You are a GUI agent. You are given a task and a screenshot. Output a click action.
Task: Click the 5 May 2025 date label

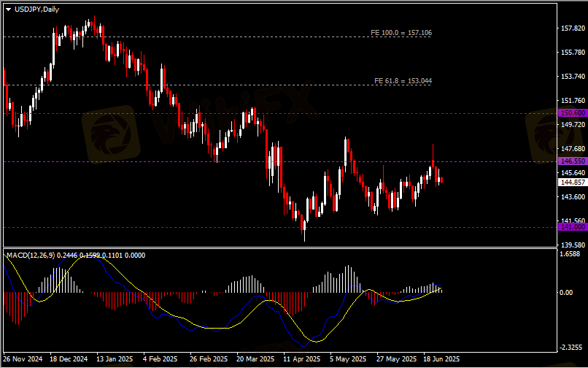pyautogui.click(x=348, y=359)
